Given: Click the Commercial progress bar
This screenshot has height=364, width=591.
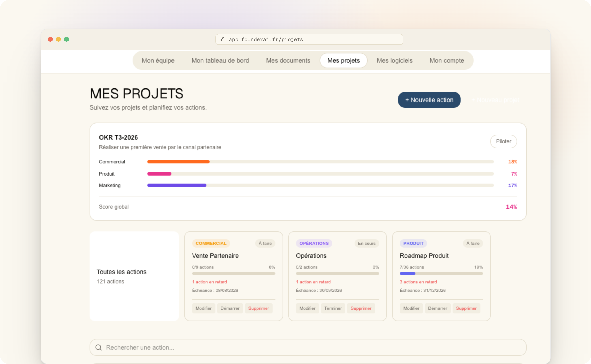Looking at the screenshot, I should 320,162.
